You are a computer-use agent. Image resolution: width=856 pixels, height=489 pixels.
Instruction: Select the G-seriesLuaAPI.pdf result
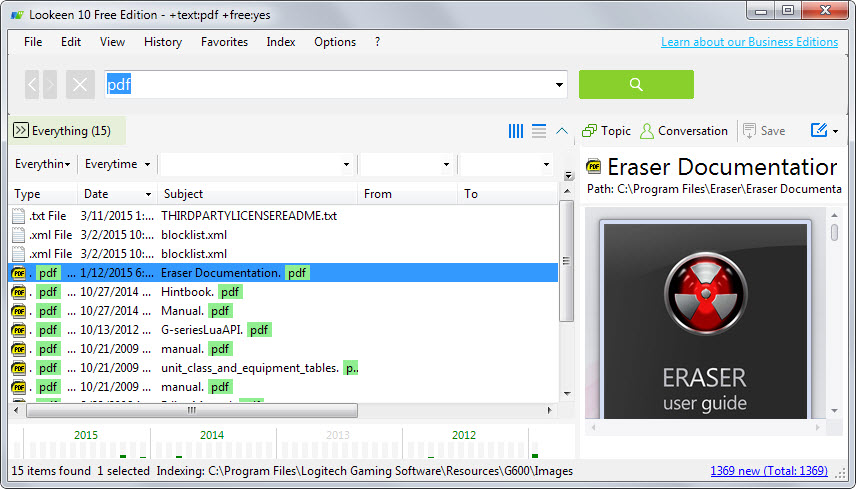(x=283, y=330)
